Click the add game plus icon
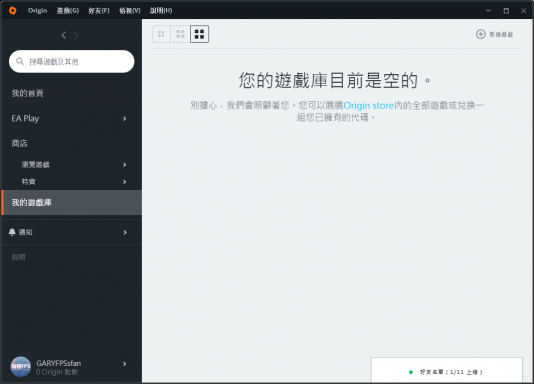The height and width of the screenshot is (384, 534). (x=481, y=34)
